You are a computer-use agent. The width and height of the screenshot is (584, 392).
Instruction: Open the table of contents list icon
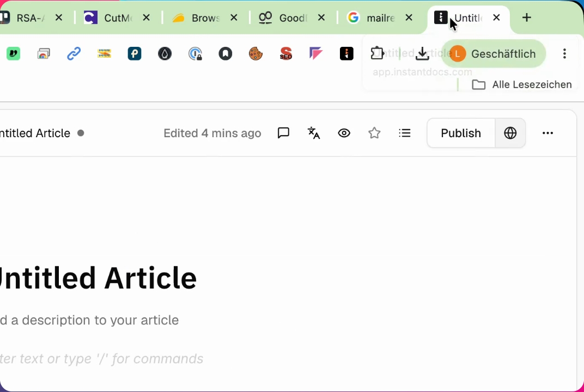click(x=404, y=133)
